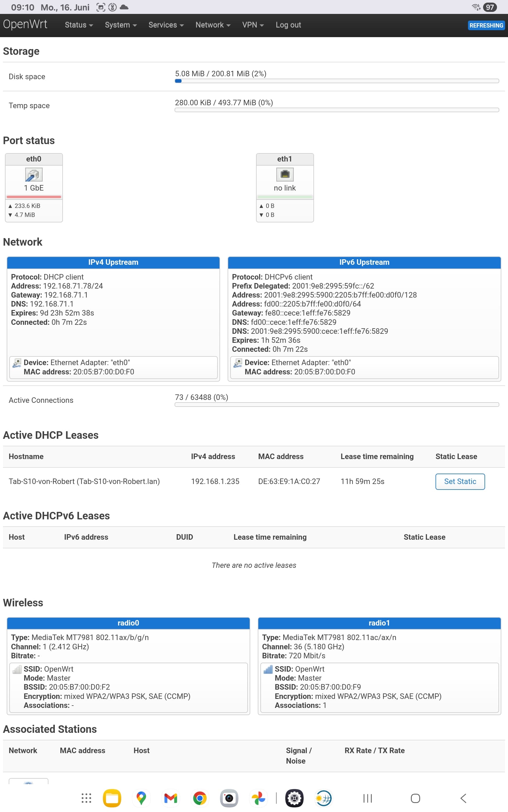Expand the Services menu
The image size is (508, 812).
tap(166, 25)
